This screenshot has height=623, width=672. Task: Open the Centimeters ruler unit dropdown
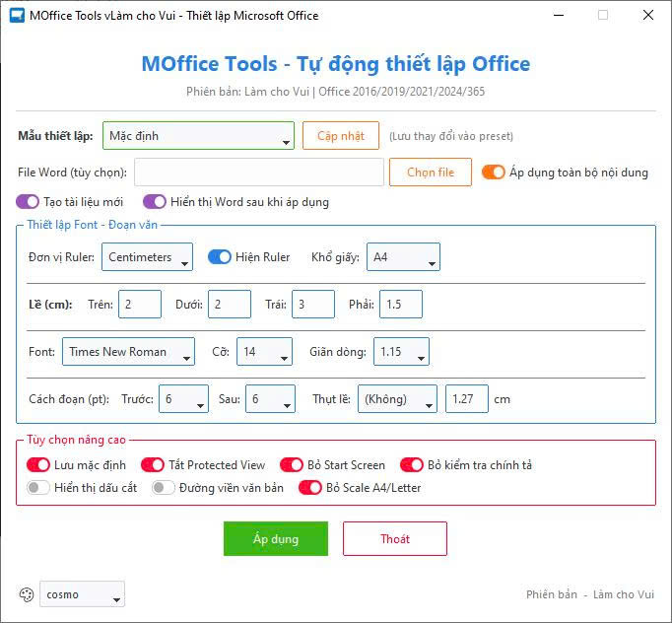coord(147,257)
